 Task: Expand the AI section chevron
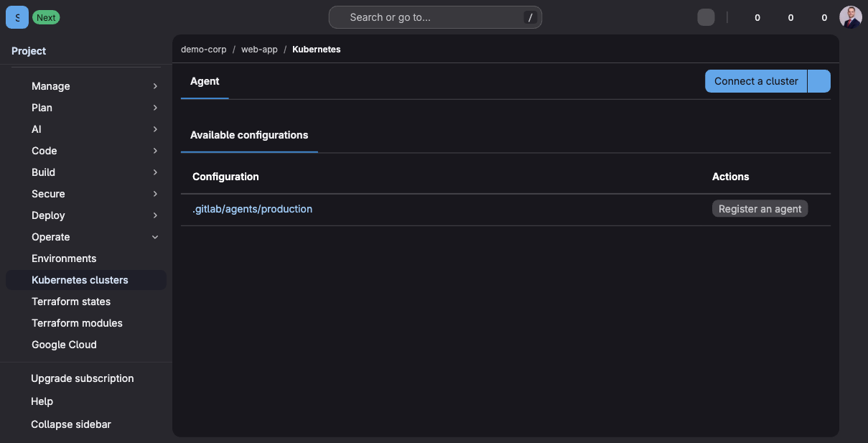coord(155,129)
